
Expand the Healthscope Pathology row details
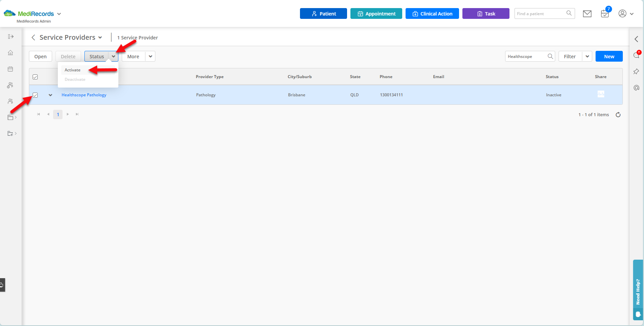(50, 95)
